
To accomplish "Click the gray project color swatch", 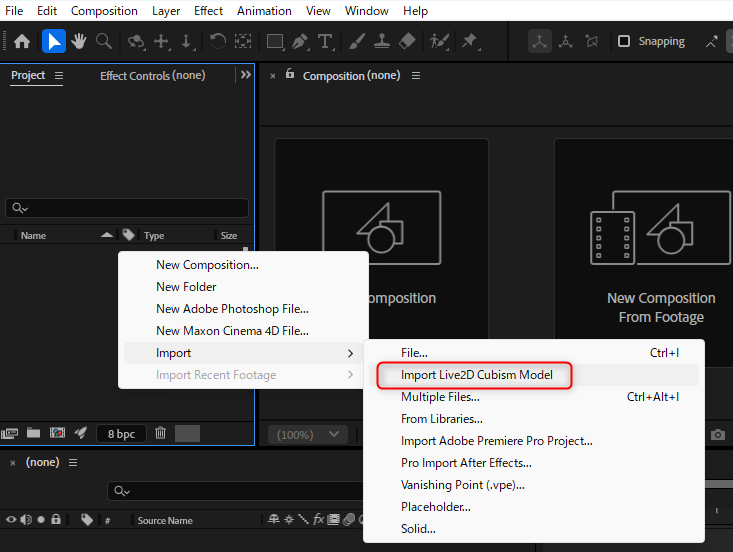I will click(187, 433).
